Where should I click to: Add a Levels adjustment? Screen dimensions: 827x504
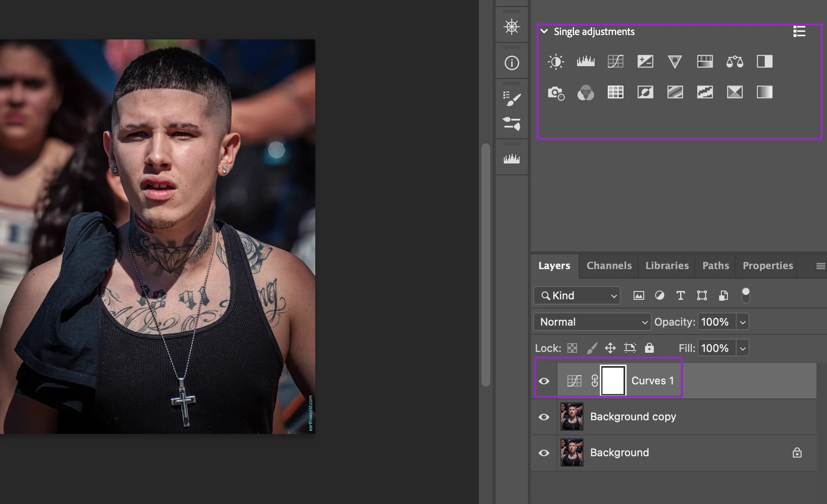click(x=585, y=62)
